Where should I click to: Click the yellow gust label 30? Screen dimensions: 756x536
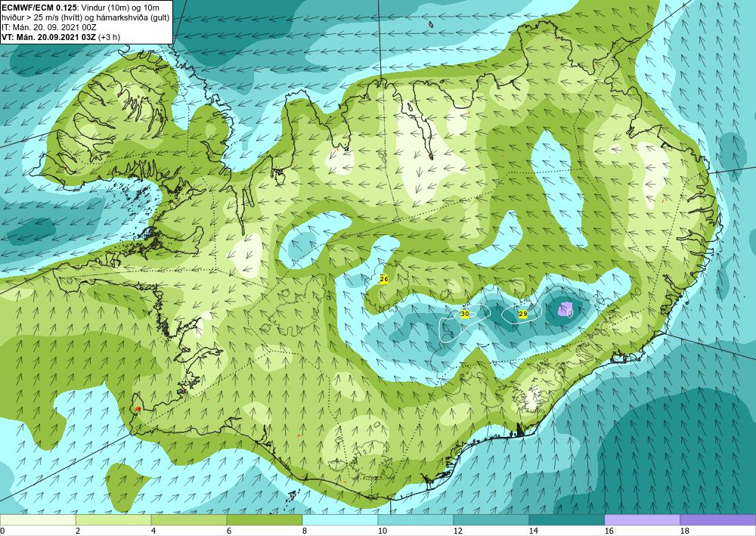click(x=465, y=314)
